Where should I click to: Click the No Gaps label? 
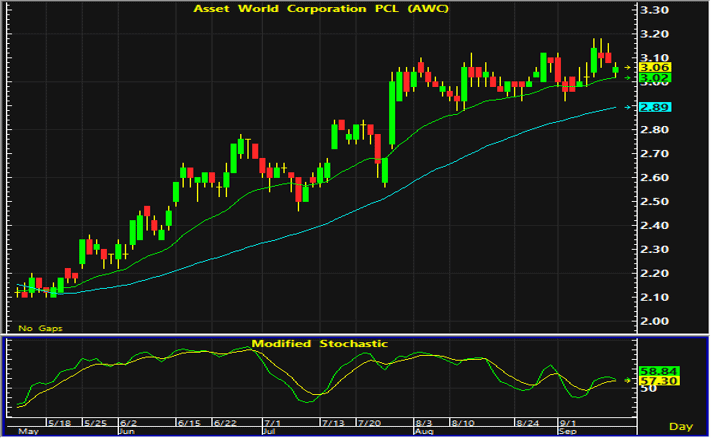[40, 328]
